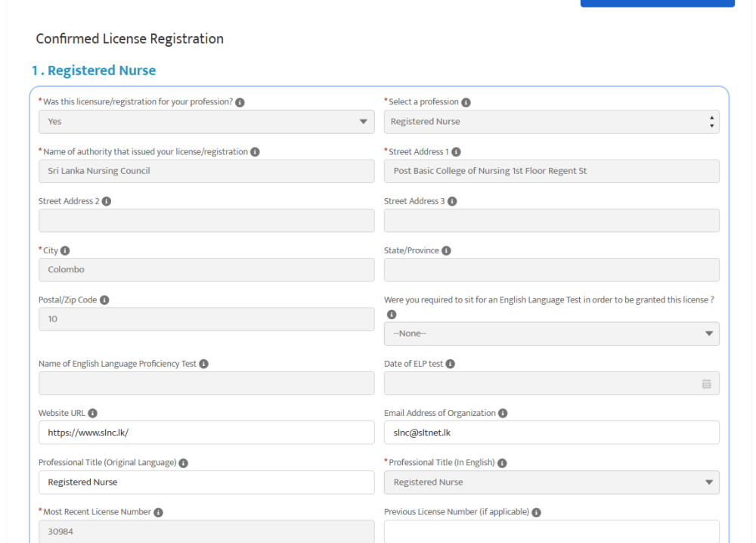The height and width of the screenshot is (543, 756).
Task: Click info icon next to Street Address 1
Action: coord(456,152)
